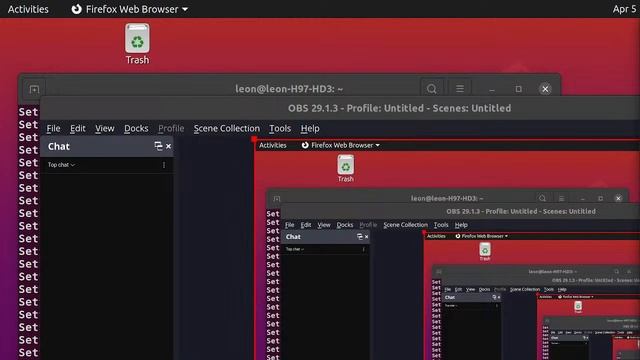Open the OBS View menu
Screen dimensions: 640x360
[105, 129]
